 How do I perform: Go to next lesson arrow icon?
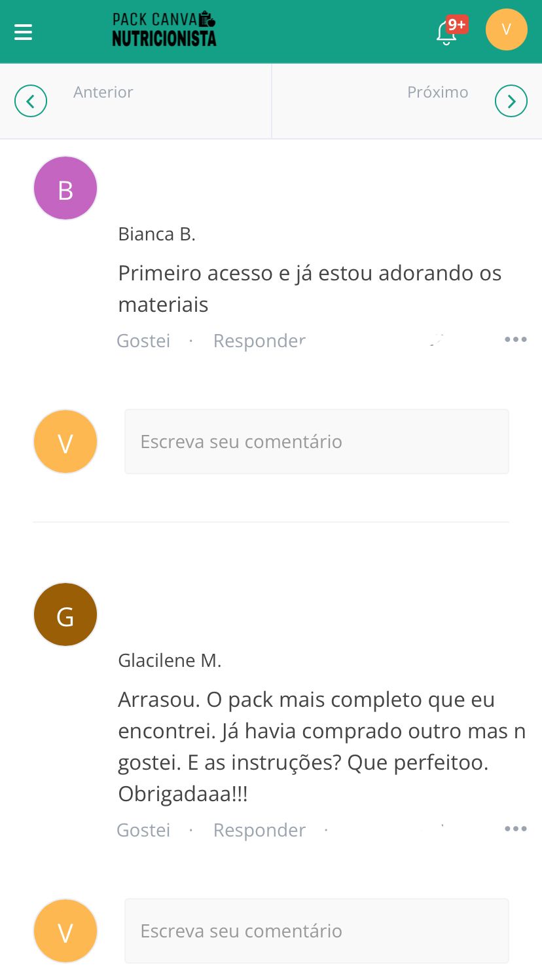[x=511, y=102]
